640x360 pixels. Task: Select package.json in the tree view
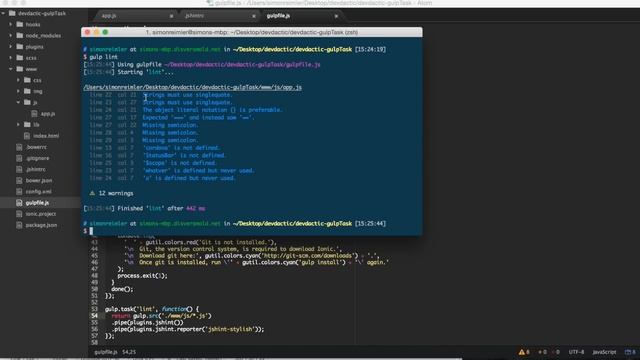(41, 225)
